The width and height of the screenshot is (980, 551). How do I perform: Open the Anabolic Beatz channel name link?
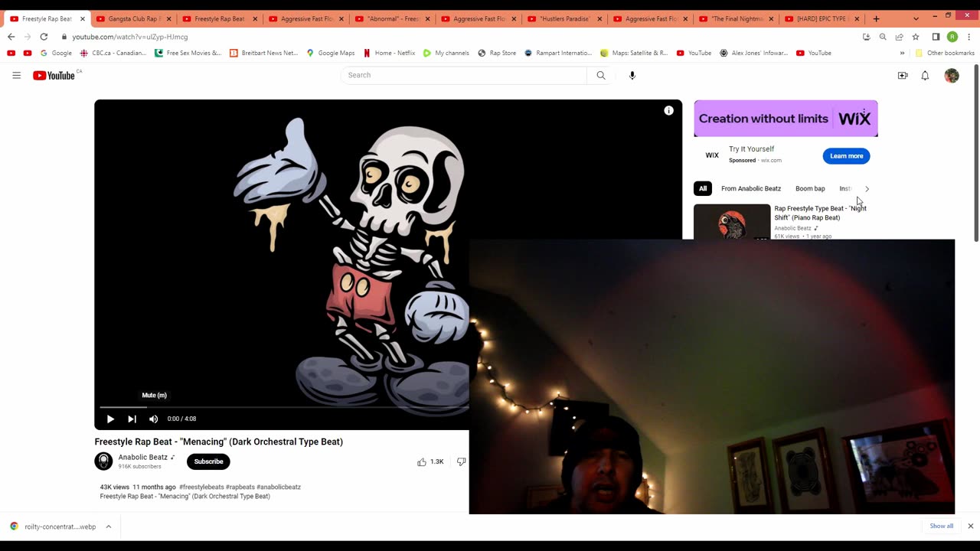142,457
